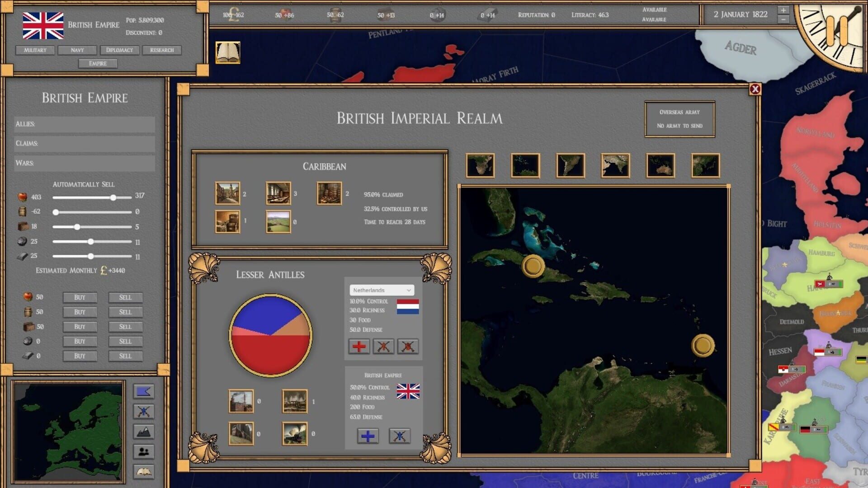Open the Diplomacy tab
Image resolution: width=868 pixels, height=488 pixels.
tap(120, 50)
